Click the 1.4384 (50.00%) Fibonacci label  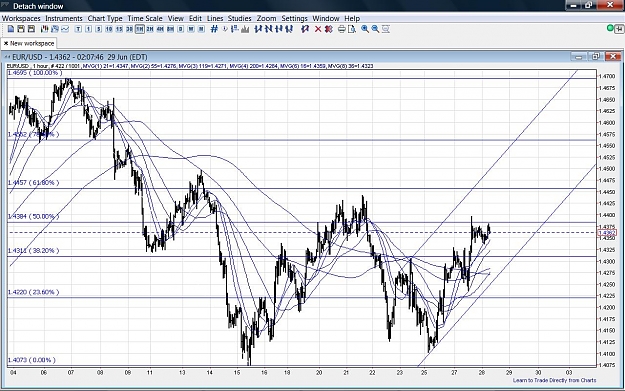tap(33, 216)
